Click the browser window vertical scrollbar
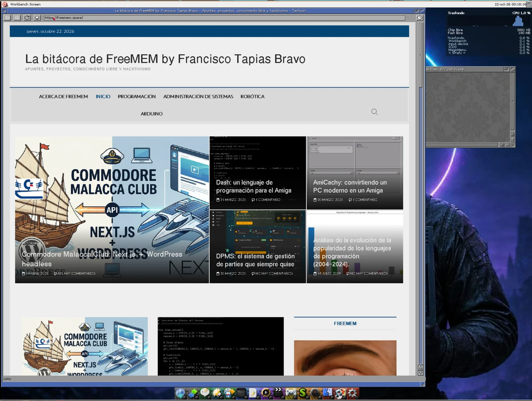 click(x=421, y=193)
